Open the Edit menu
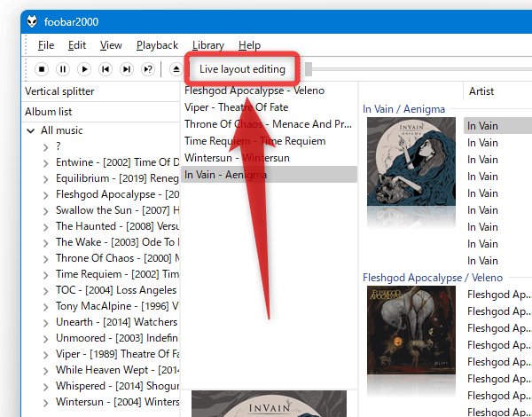The width and height of the screenshot is (532, 417). click(x=77, y=45)
